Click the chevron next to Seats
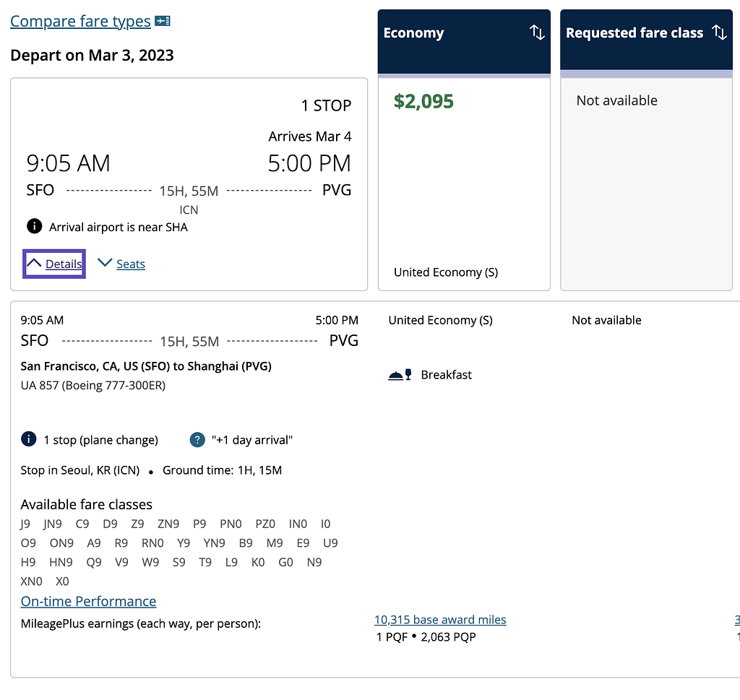The height and width of the screenshot is (700, 740). click(x=104, y=262)
